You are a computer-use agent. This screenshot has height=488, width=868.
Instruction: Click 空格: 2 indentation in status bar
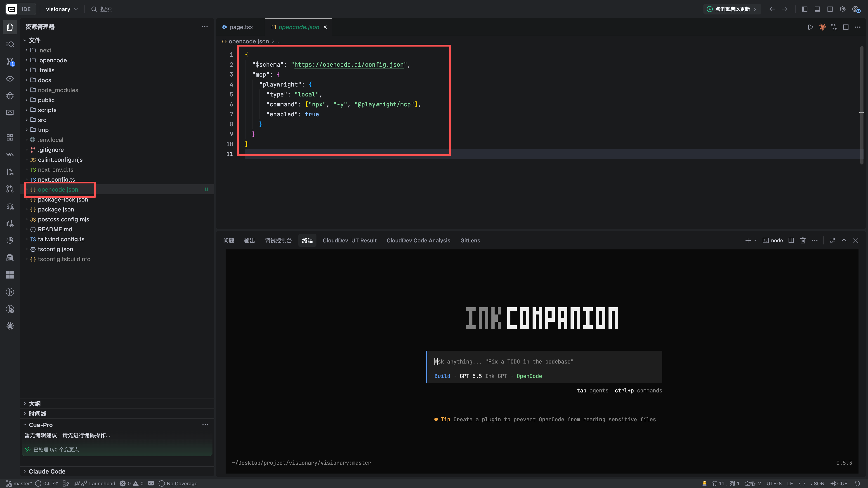click(753, 483)
